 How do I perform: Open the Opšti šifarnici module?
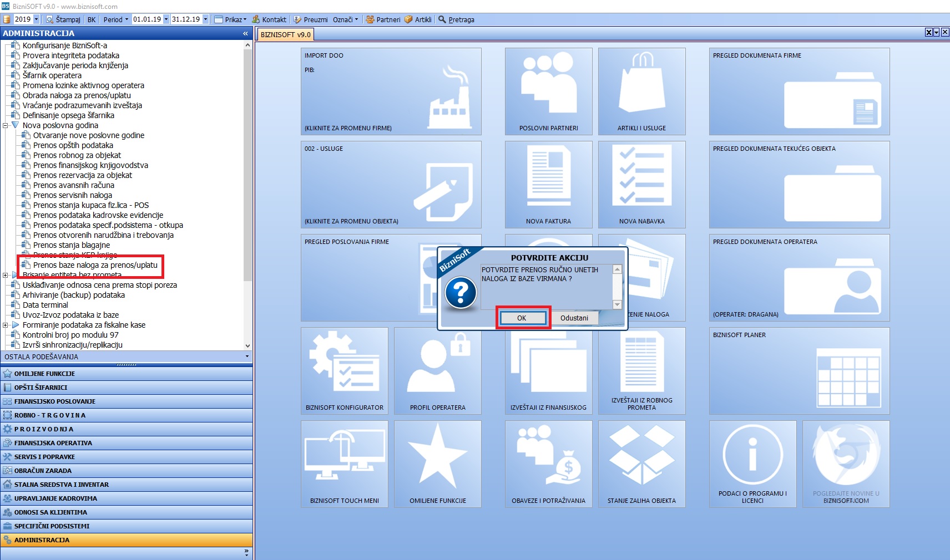[x=127, y=388]
